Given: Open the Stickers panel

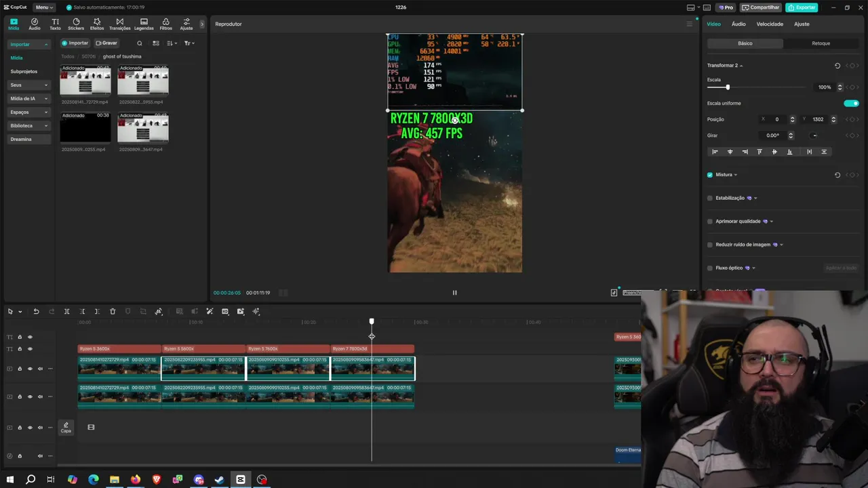Looking at the screenshot, I should (76, 24).
